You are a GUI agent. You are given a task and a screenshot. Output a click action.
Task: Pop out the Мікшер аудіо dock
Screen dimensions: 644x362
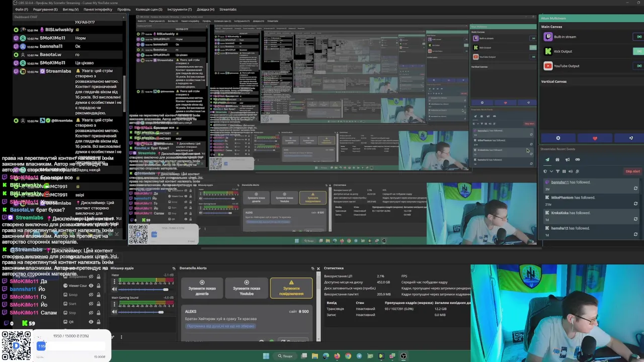pyautogui.click(x=173, y=268)
